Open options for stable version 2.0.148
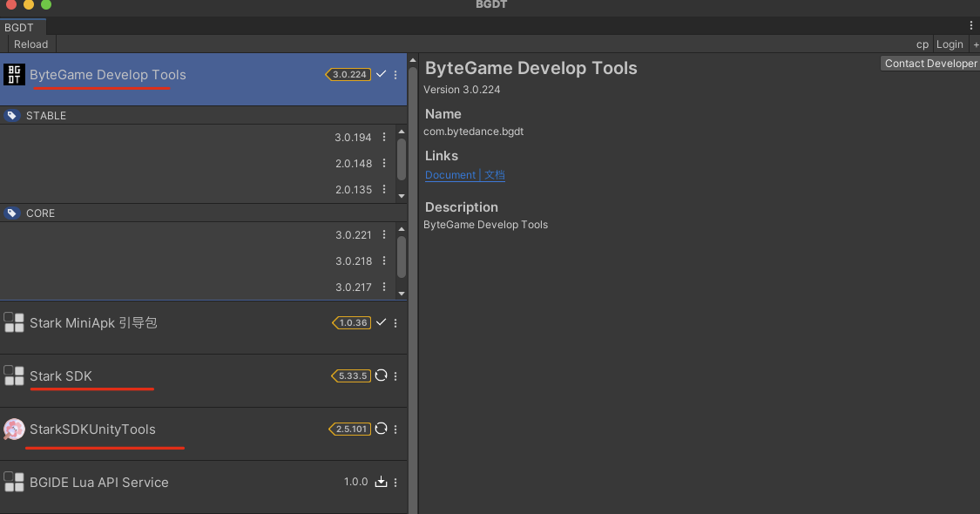Image resolution: width=980 pixels, height=514 pixels. tap(384, 163)
